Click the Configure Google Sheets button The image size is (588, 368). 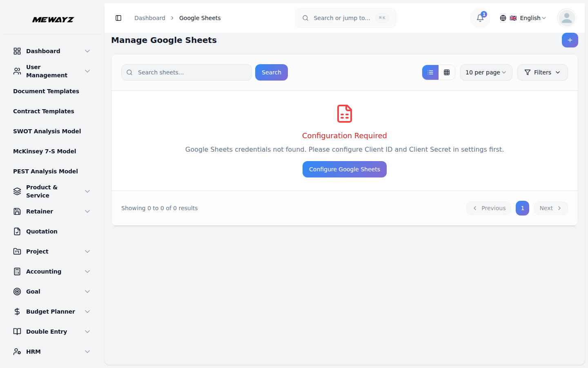tap(344, 169)
